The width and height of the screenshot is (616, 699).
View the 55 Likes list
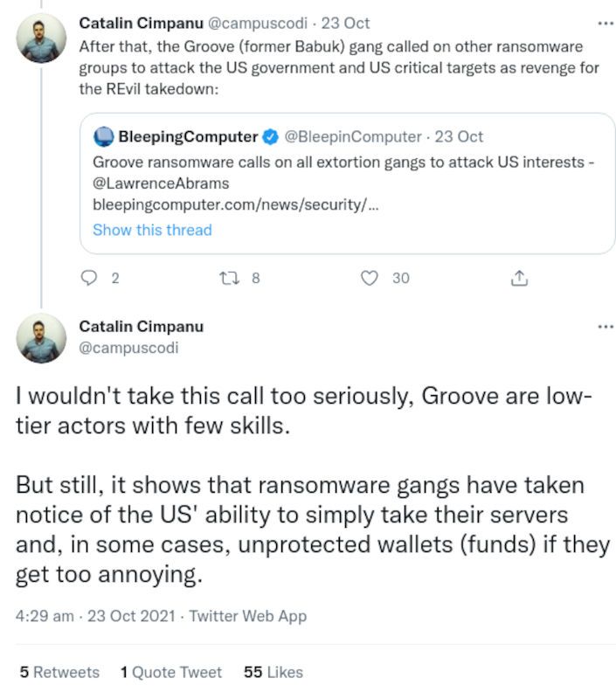tap(273, 672)
